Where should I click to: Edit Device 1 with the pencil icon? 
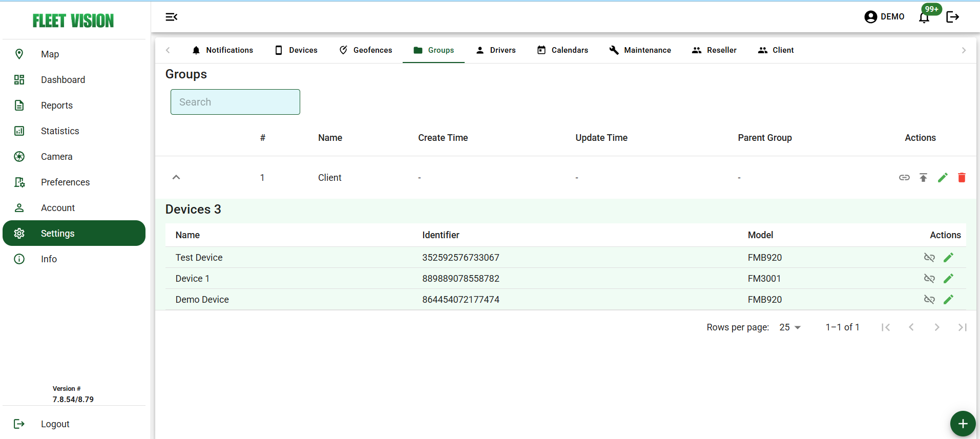948,278
